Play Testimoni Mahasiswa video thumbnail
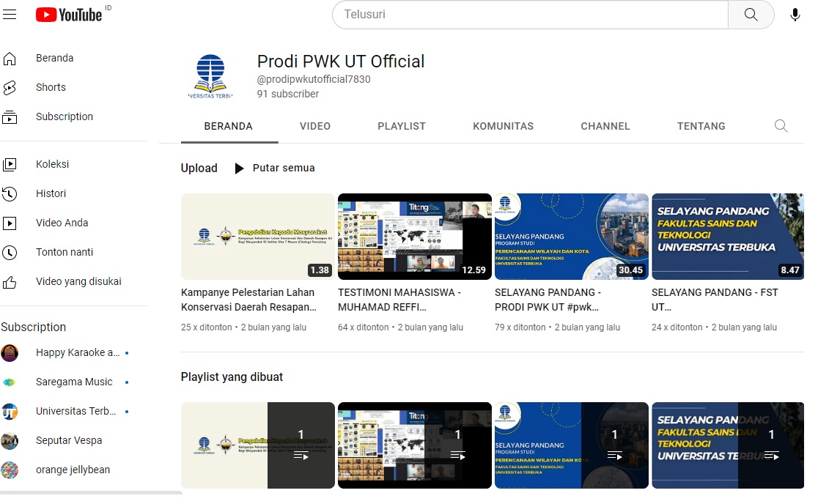Viewport: 818px width, 504px height. click(415, 237)
